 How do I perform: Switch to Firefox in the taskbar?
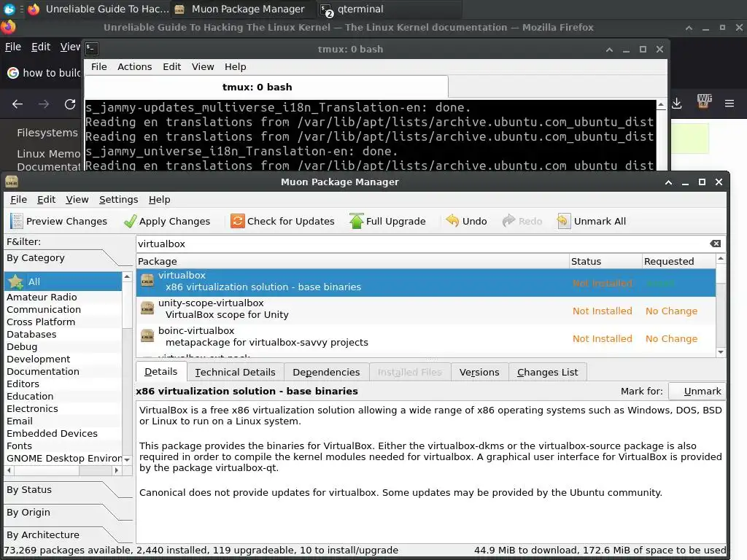[98, 9]
